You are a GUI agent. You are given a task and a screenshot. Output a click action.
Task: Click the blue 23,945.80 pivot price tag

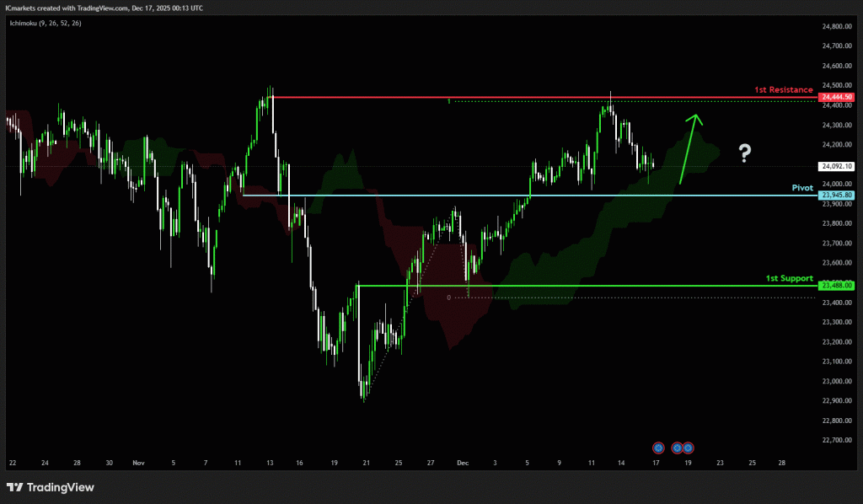tap(837, 196)
